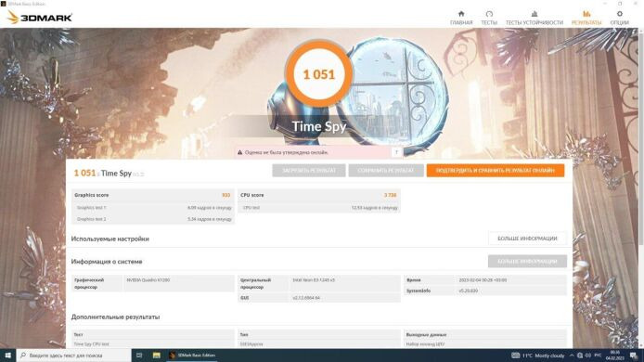The image size is (644, 362).
Task: Open the notification center icon
Action: coord(634,356)
